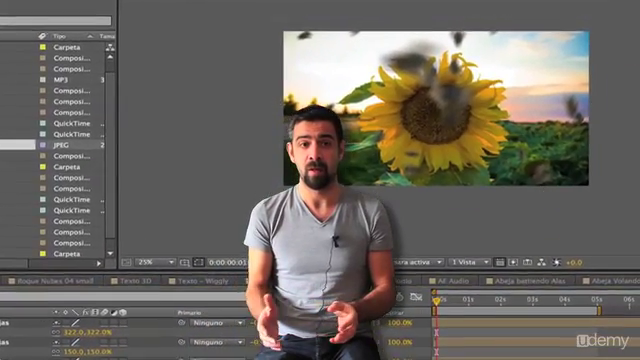Click the label tag column header icon

[42, 36]
